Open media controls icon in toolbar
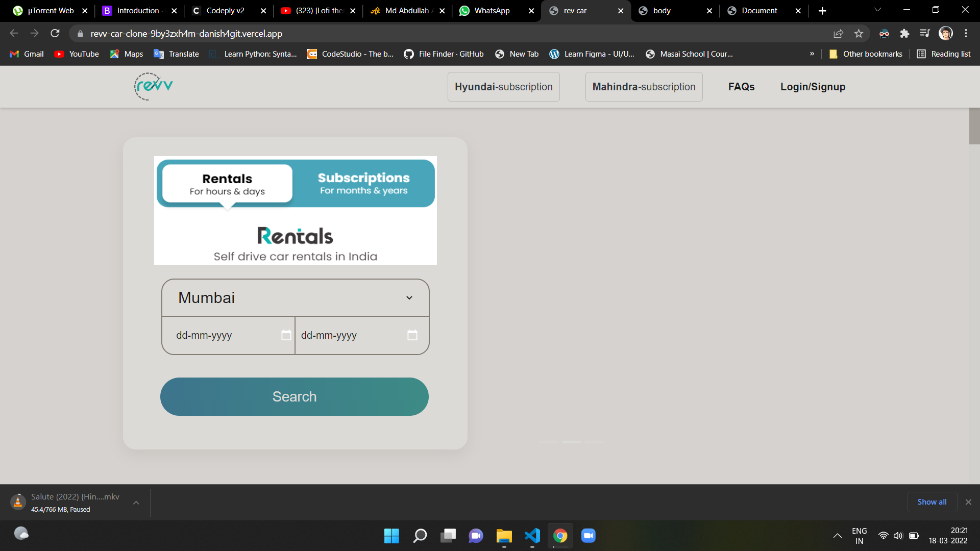Screen dimensions: 980x551 925,34
